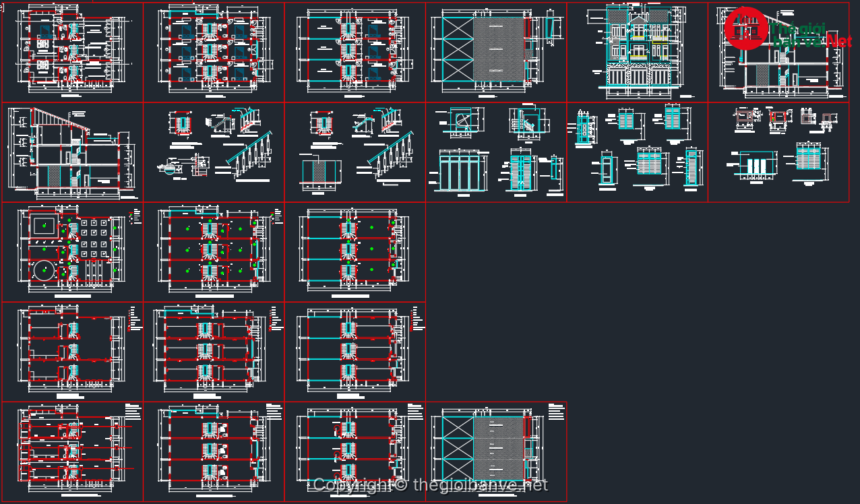The image size is (860, 504).
Task: Select the stair detail sheet with circular callout
Action: coord(214,152)
